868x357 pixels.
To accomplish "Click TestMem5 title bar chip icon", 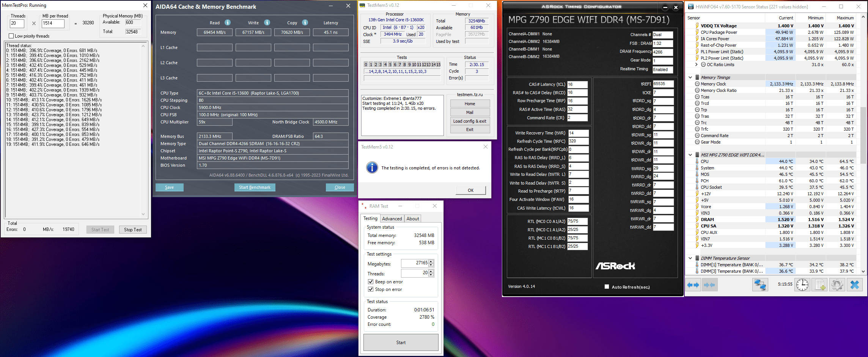I will click(362, 5).
